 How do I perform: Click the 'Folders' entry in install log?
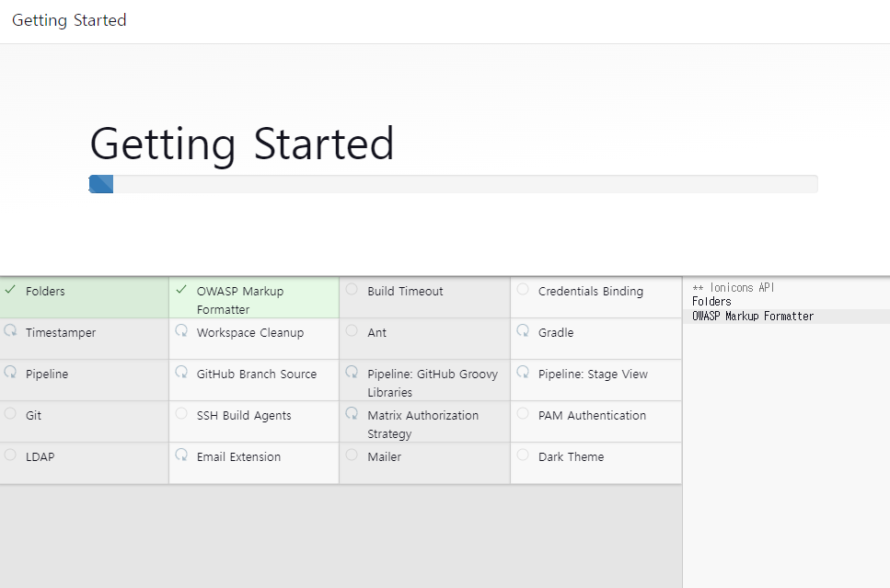click(x=711, y=302)
